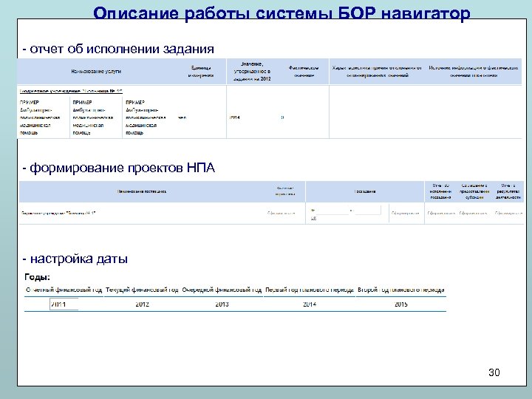The height and width of the screenshot is (399, 532).
Task: Select the «Второй год планового периода» label
Action: click(400, 290)
